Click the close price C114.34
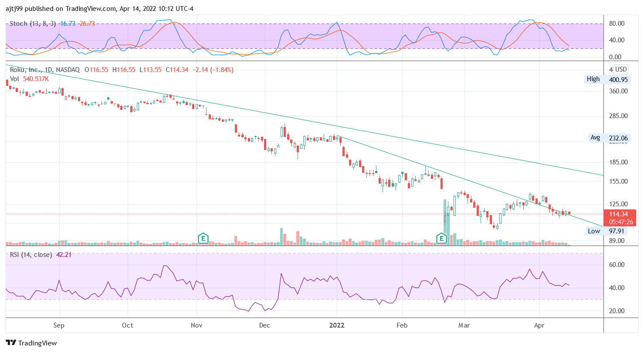 (x=176, y=69)
